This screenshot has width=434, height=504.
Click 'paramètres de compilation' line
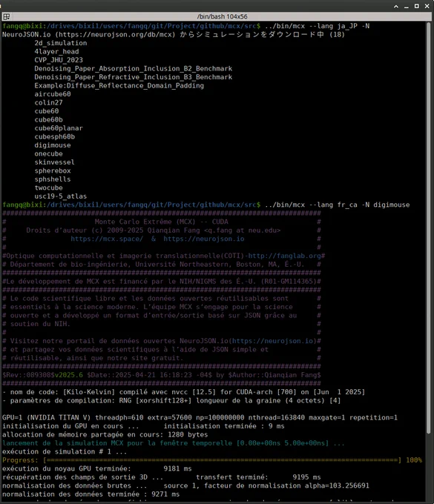point(171,400)
